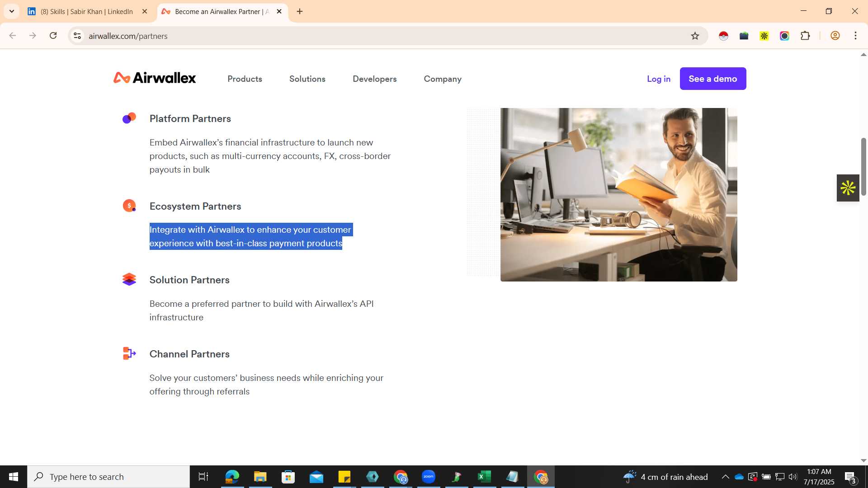
Task: Click the scrollbar down arrow
Action: (x=863, y=460)
